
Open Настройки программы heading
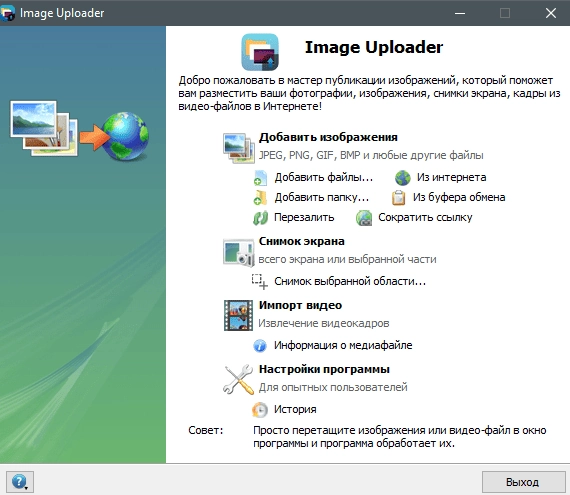pyautogui.click(x=324, y=370)
